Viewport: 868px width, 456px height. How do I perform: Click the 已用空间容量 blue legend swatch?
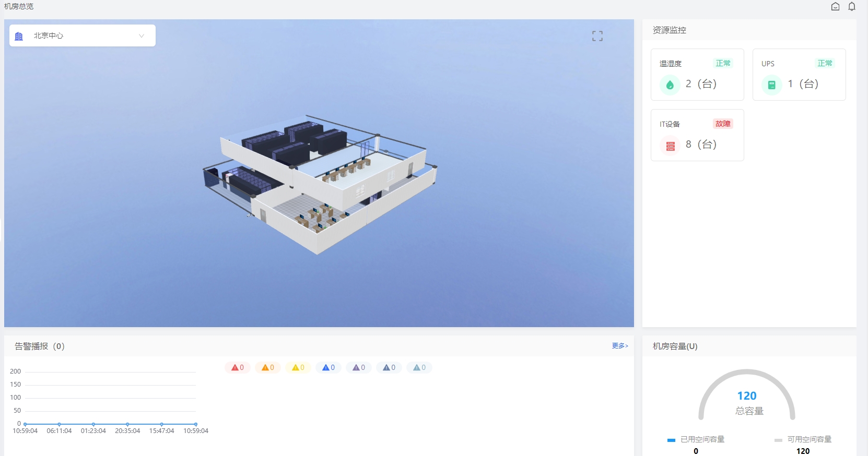[671, 440]
